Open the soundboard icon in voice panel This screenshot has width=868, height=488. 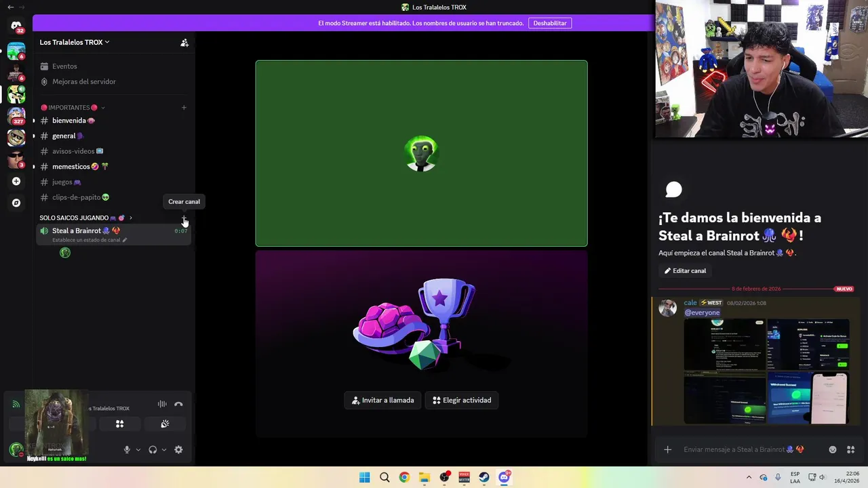click(165, 424)
